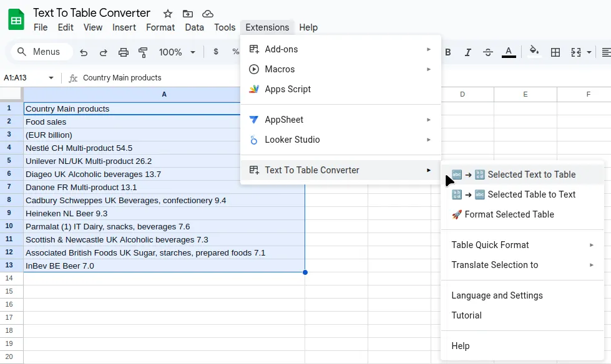Open the Tutorial entry
The image size is (611, 364).
coord(466,315)
